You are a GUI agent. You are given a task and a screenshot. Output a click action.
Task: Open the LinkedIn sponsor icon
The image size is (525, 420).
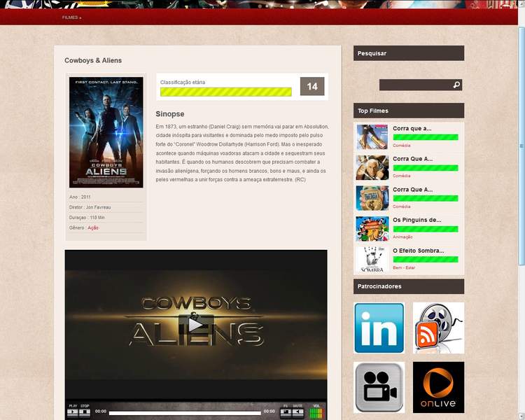[x=379, y=328]
